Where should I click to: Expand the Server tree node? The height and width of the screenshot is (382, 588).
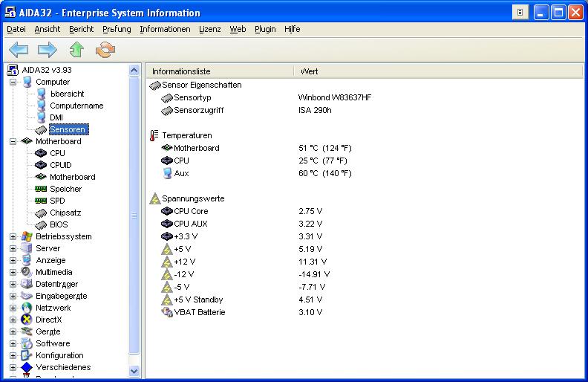tap(13, 248)
